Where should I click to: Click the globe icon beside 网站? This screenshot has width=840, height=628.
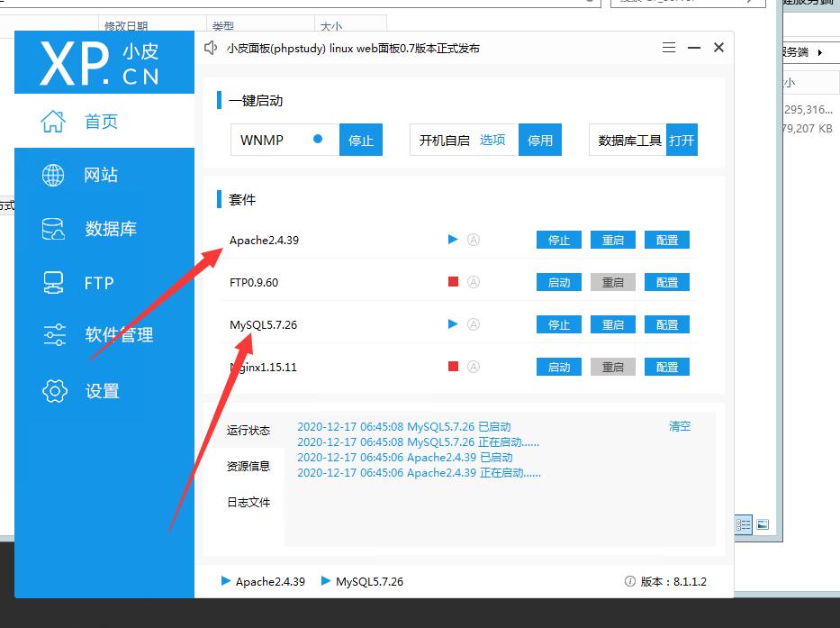click(x=54, y=175)
